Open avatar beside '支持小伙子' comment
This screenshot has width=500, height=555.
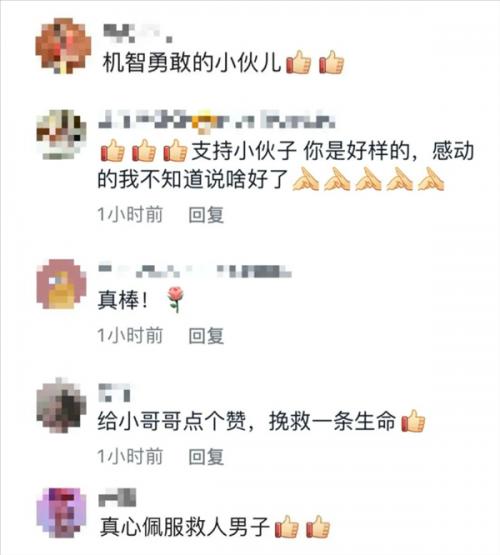[x=62, y=135]
